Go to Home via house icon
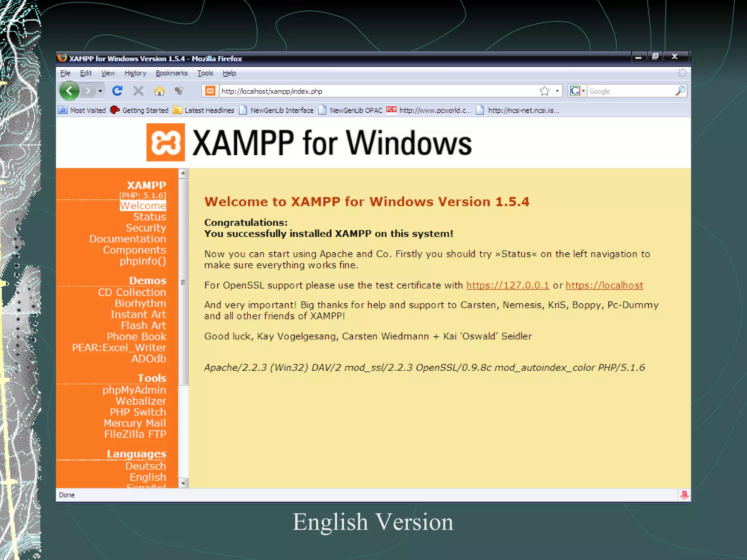 (159, 91)
